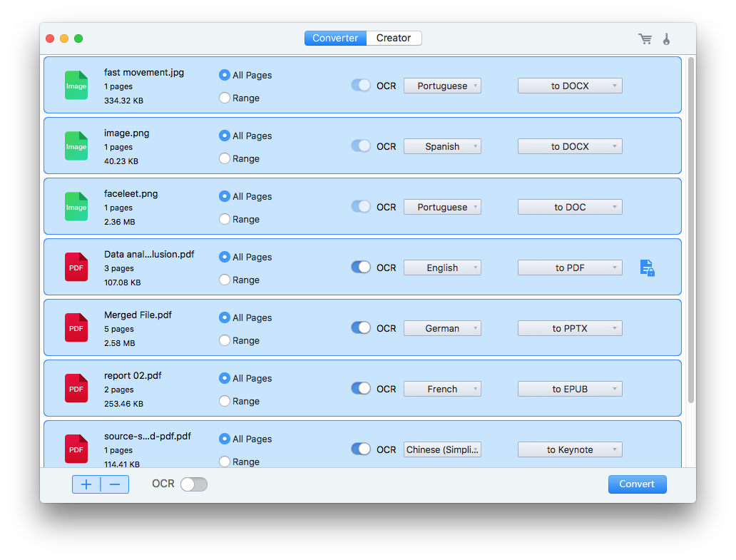Switch to the Creator tab
The height and width of the screenshot is (560, 736).
(394, 38)
